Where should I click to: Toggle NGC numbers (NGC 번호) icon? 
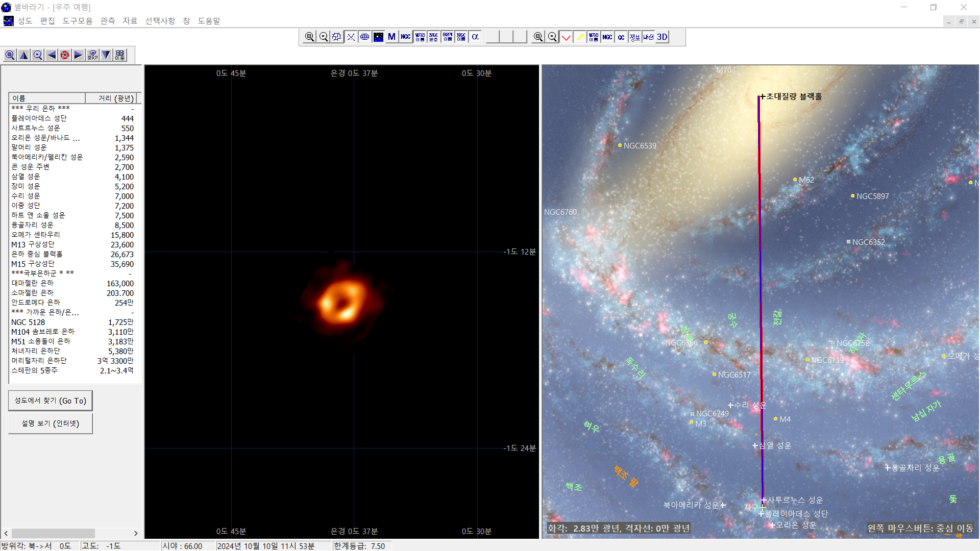coord(434,37)
